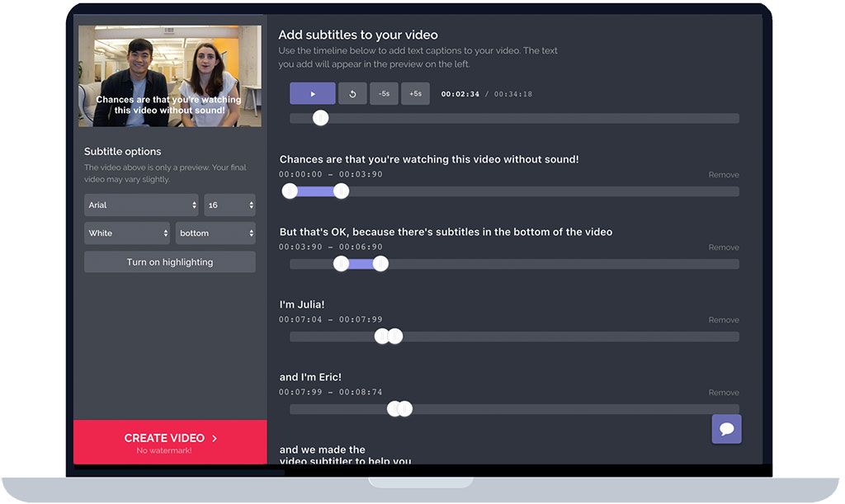Remove the "Chances are" subtitle
The height and width of the screenshot is (504, 845).
point(724,175)
